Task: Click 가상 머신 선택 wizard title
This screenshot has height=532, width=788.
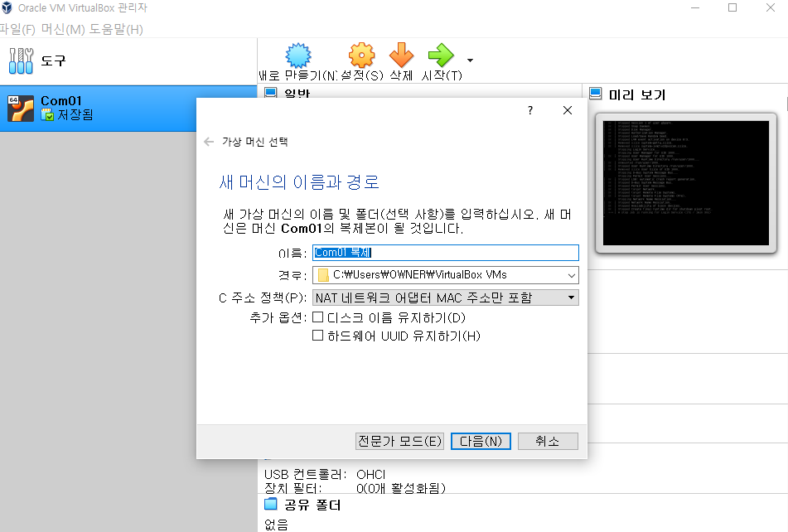Action: pyautogui.click(x=254, y=142)
